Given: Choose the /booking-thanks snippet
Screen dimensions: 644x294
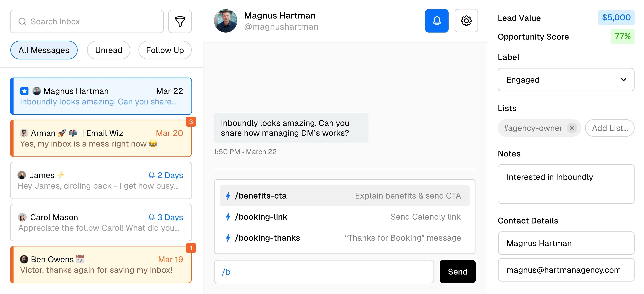Looking at the screenshot, I should pos(344,237).
